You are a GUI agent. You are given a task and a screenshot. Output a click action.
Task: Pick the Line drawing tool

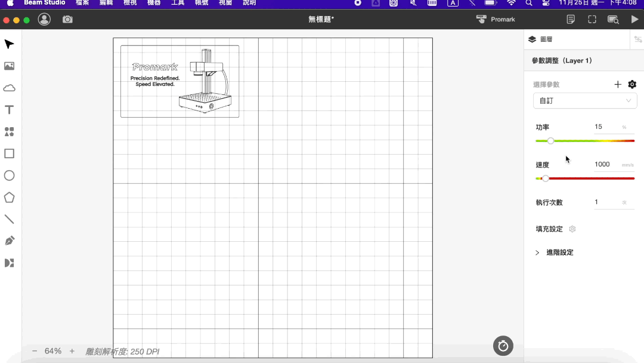[x=9, y=219]
